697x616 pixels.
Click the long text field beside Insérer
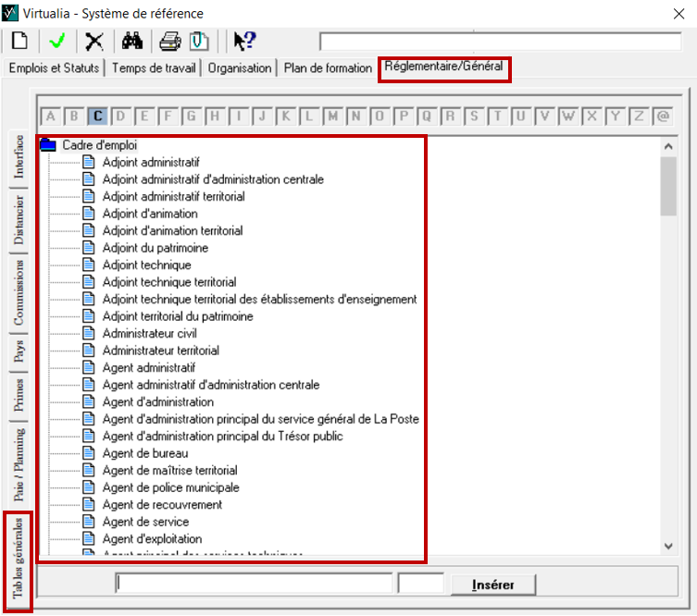[x=254, y=585]
